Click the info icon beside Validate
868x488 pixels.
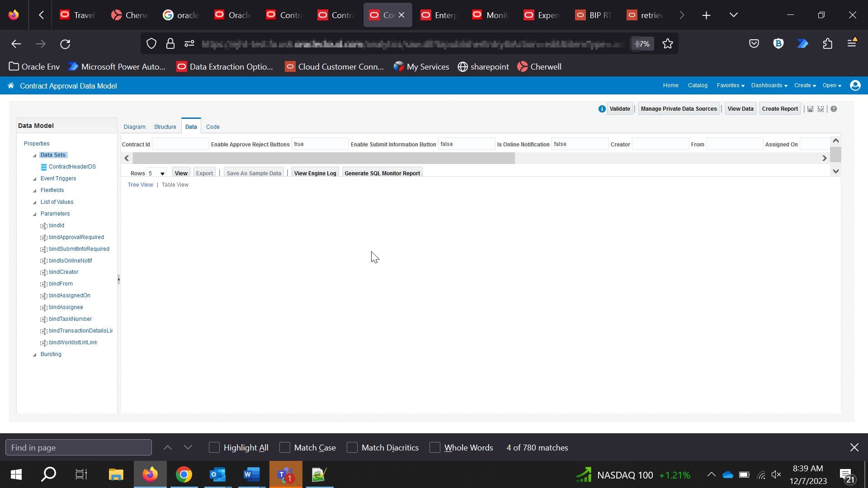click(602, 108)
